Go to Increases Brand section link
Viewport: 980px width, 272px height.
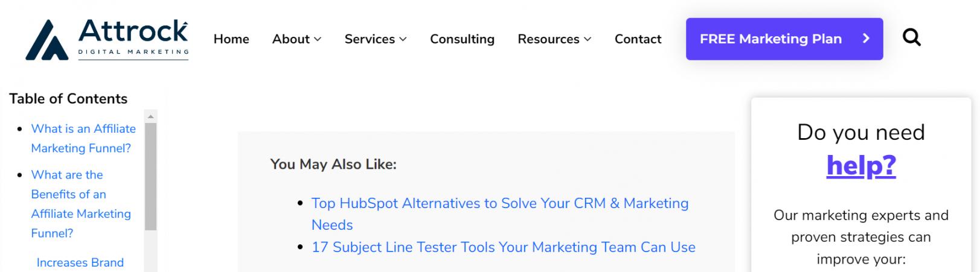[80, 262]
